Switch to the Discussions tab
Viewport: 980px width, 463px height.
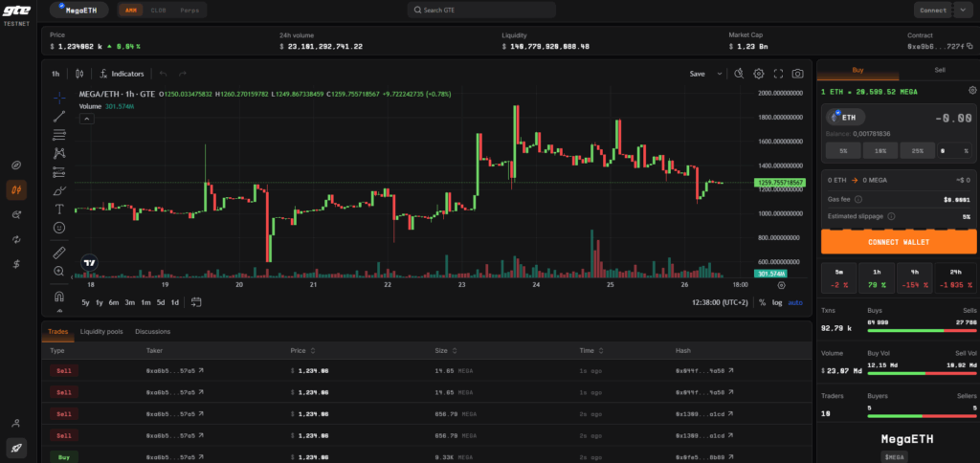152,332
